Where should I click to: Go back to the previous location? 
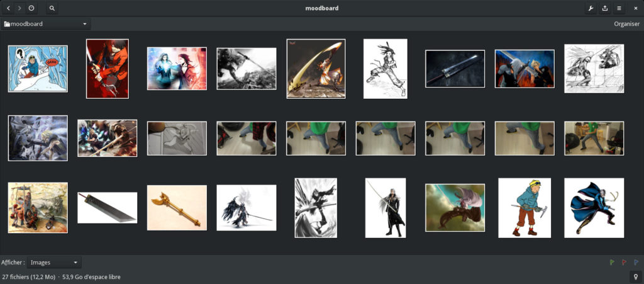click(x=8, y=8)
